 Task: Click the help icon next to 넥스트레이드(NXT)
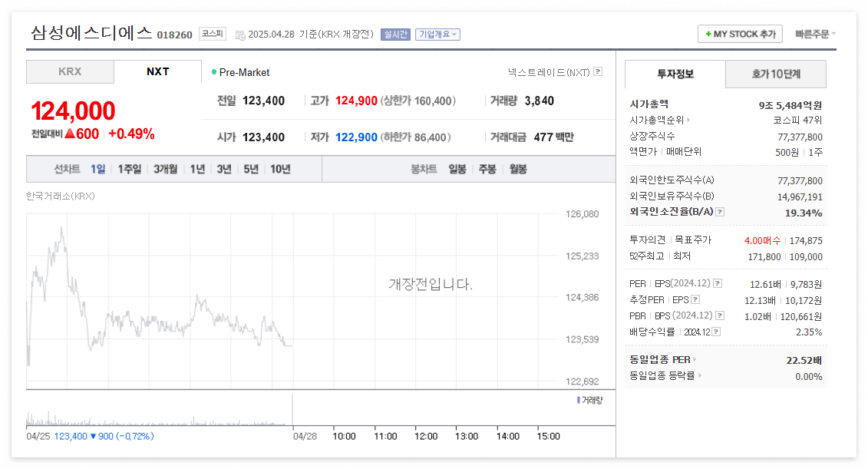(x=598, y=71)
